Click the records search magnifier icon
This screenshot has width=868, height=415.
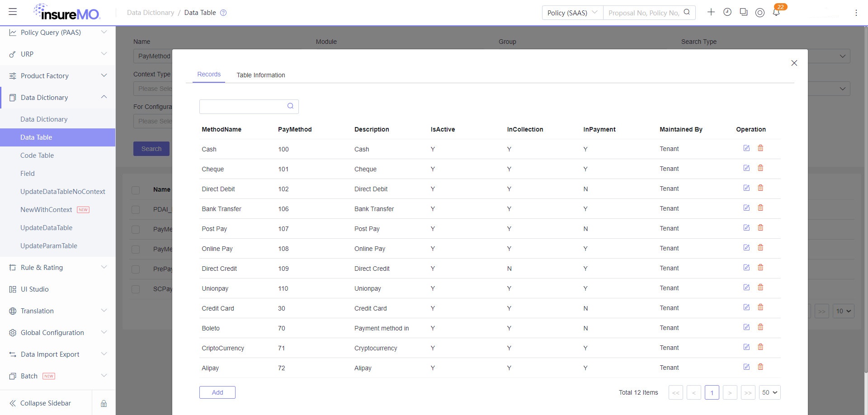point(291,106)
